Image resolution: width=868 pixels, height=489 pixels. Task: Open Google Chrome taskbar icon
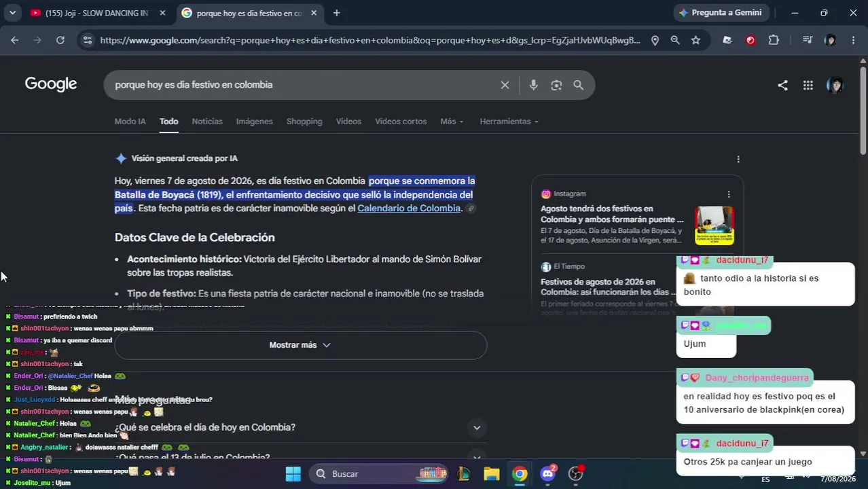point(520,473)
